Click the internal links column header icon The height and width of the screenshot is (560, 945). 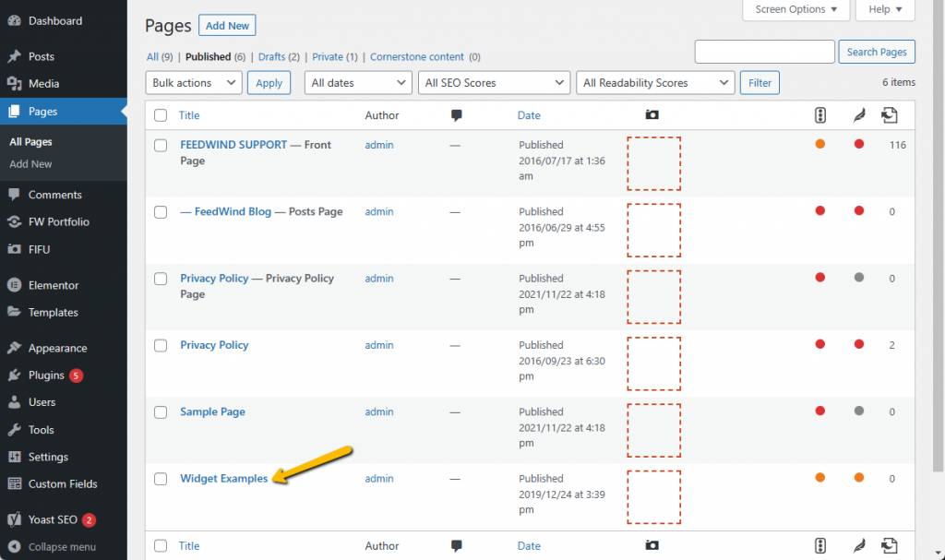click(890, 114)
